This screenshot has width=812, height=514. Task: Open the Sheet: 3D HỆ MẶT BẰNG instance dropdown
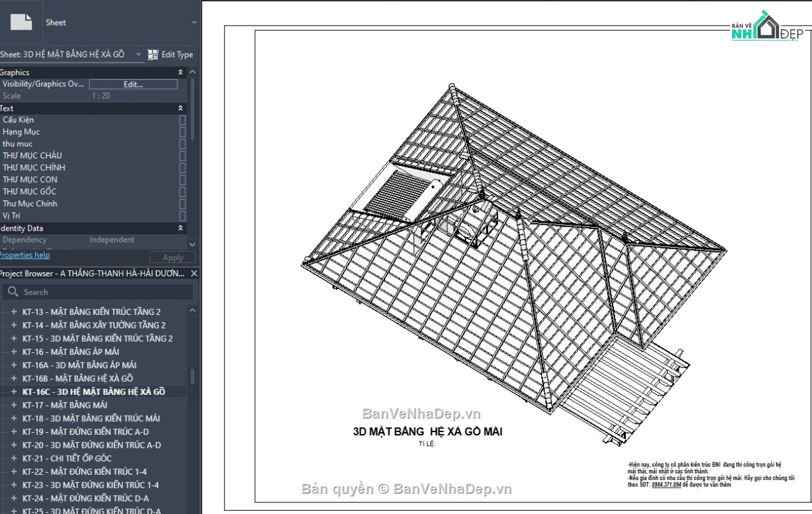(x=139, y=54)
